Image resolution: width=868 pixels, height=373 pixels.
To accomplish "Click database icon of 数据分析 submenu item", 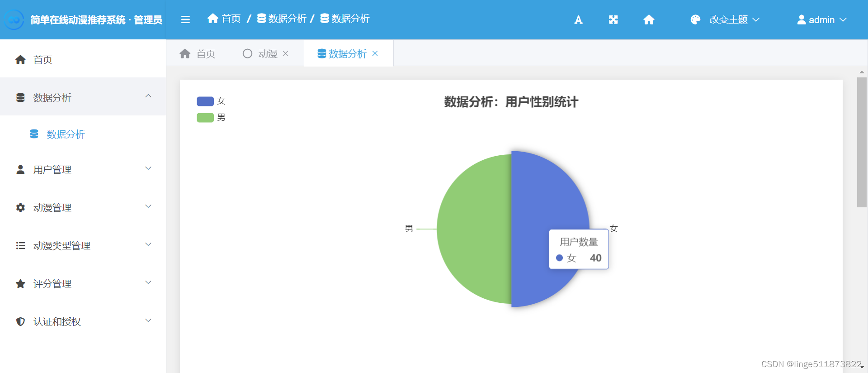I will point(34,134).
